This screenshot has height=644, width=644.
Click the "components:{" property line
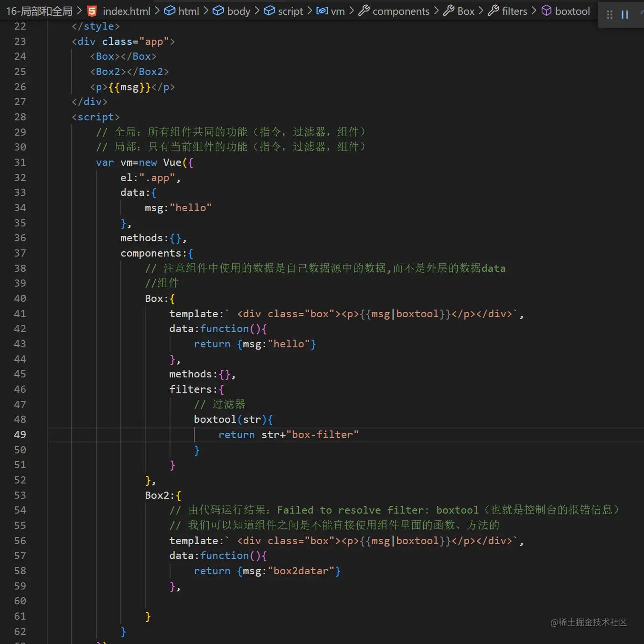[x=157, y=253]
